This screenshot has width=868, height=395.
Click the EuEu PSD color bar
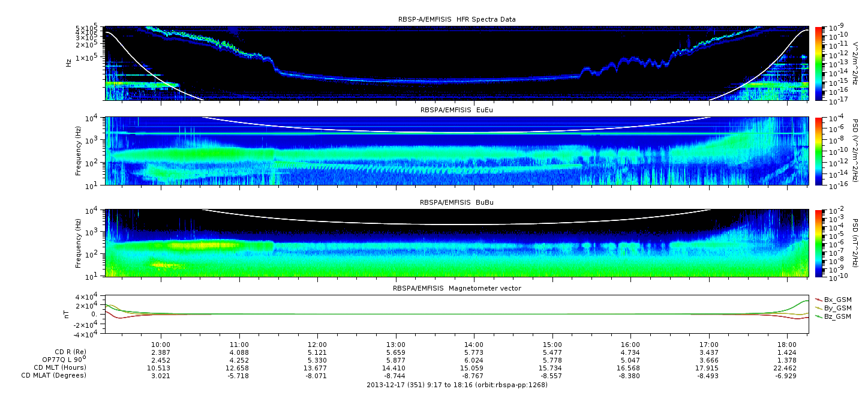(818, 151)
